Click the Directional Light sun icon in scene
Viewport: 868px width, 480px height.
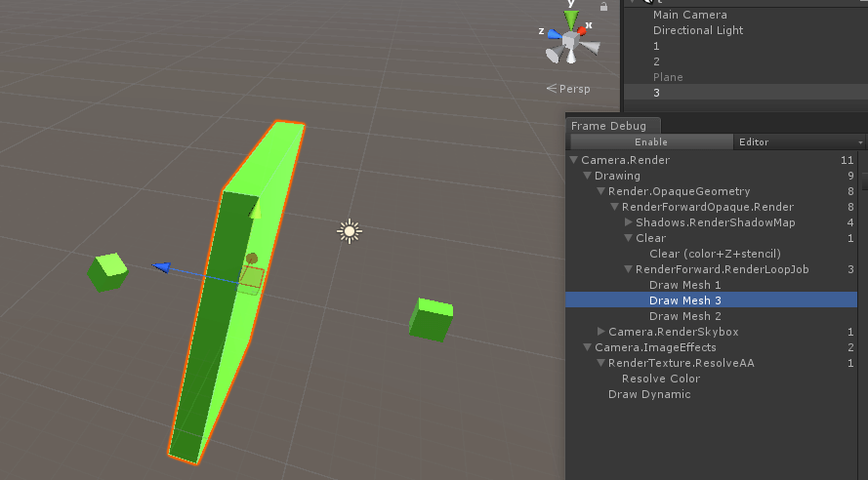coord(350,231)
